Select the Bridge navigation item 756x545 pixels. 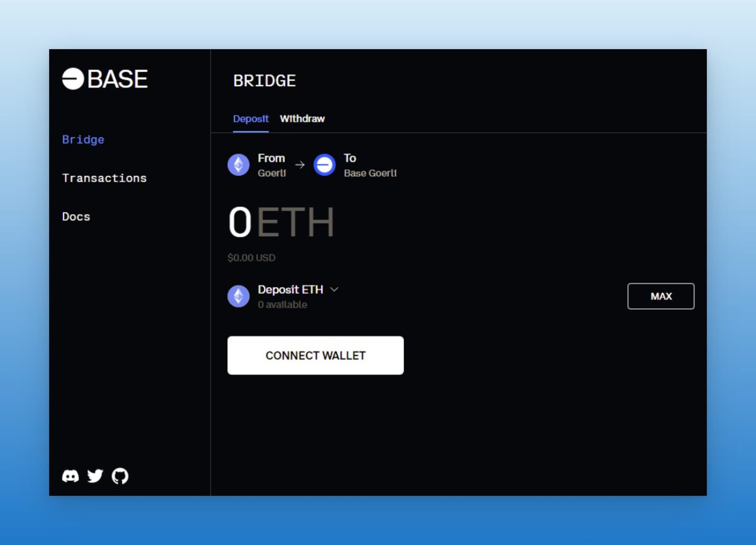[83, 140]
